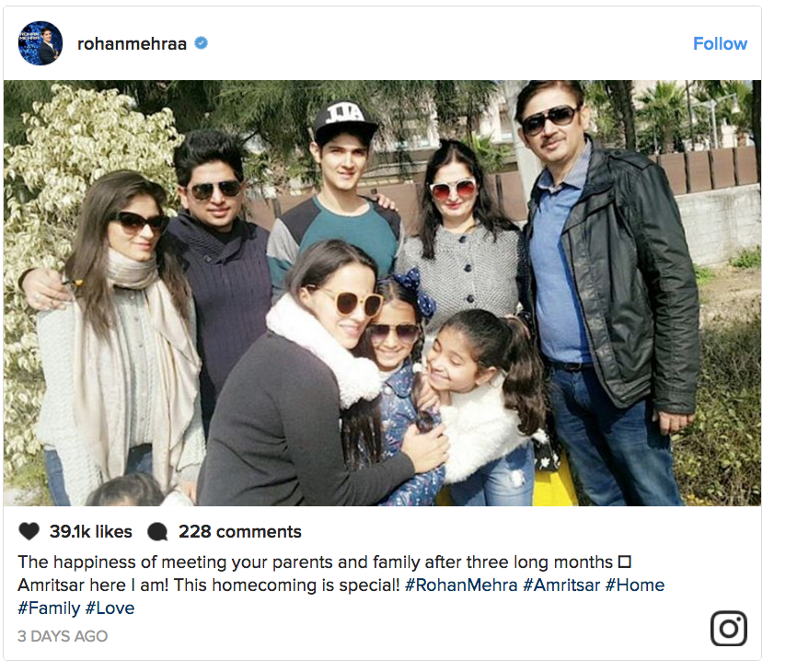
Task: Open the #RohanMehra hashtag
Action: tap(461, 585)
